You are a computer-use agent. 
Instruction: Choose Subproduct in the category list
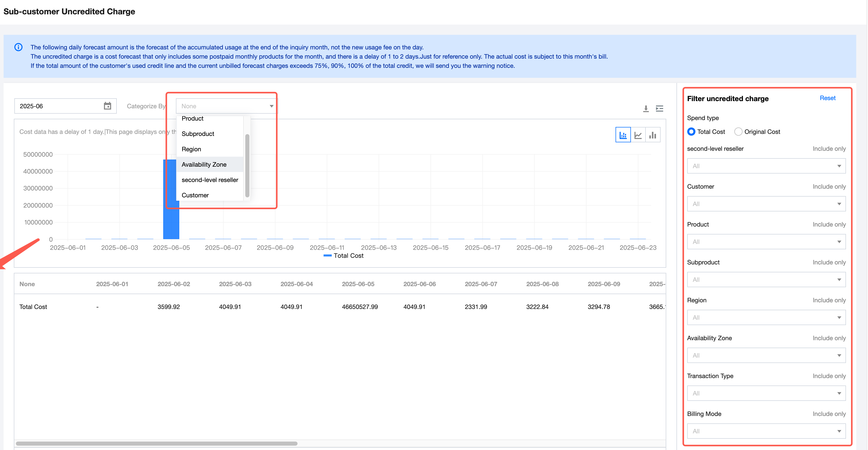(198, 134)
